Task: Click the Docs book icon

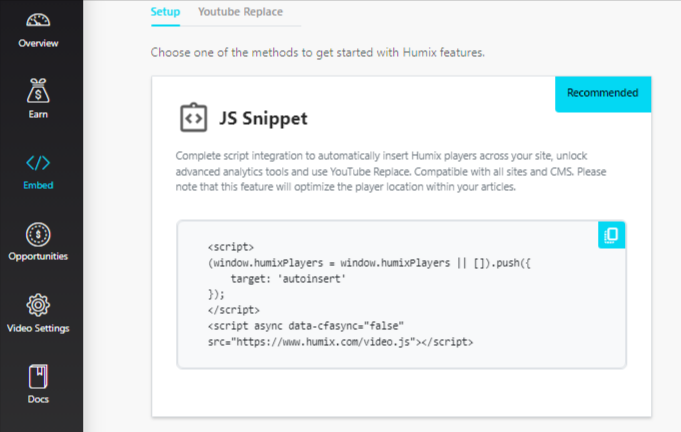Action: pos(38,377)
